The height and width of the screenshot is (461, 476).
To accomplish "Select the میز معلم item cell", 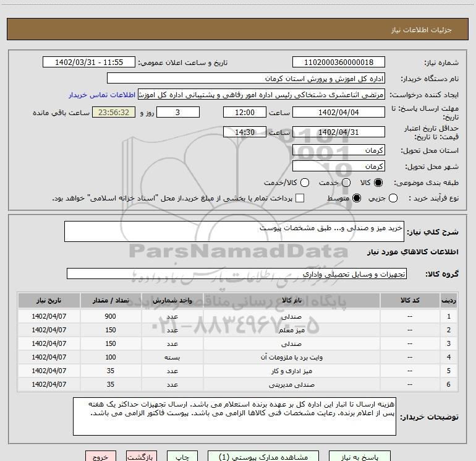I will [291, 330].
